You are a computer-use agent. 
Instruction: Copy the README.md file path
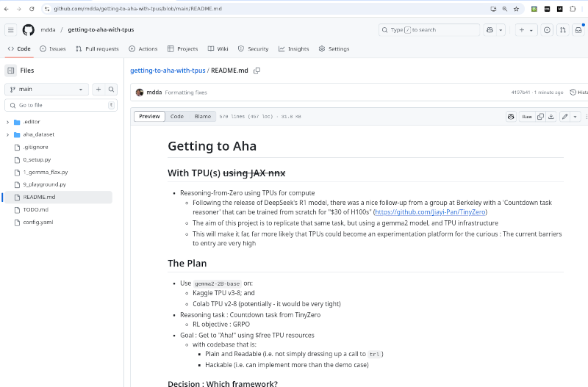(x=257, y=70)
